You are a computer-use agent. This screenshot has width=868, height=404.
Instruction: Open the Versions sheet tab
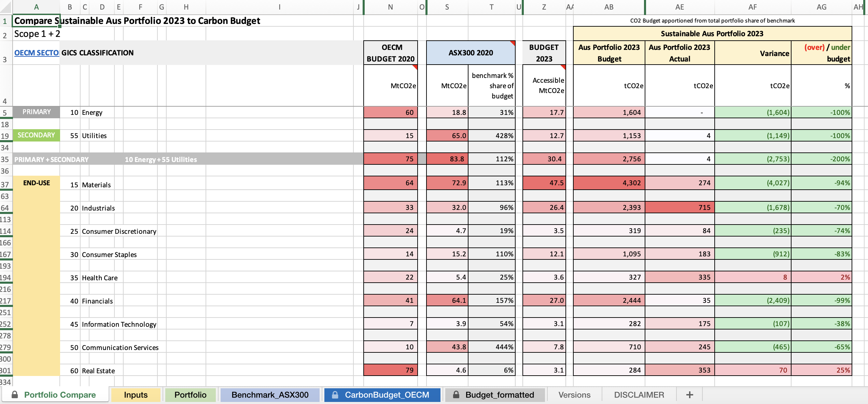(574, 395)
